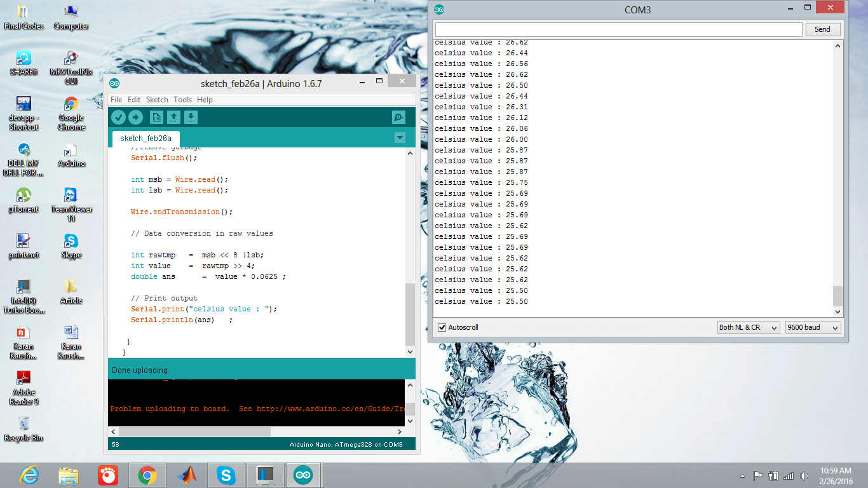This screenshot has width=868, height=488.
Task: Select the Recycle Bin icon
Action: [24, 430]
